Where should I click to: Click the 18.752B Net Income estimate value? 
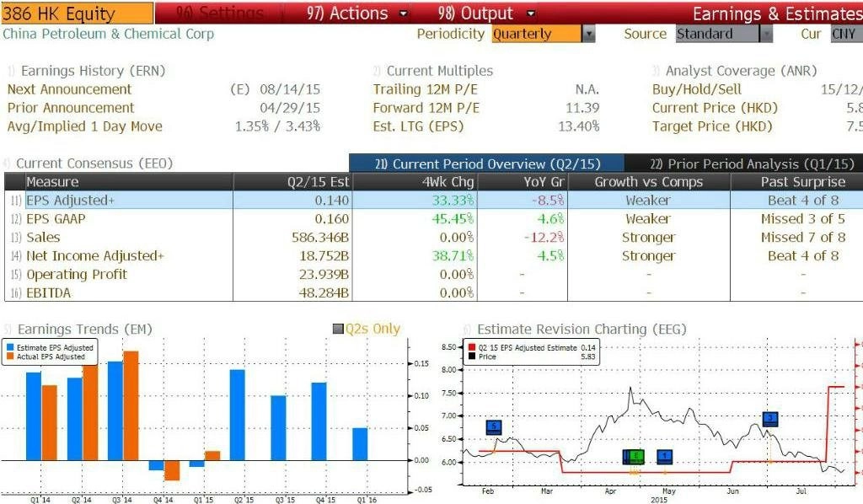(x=324, y=256)
